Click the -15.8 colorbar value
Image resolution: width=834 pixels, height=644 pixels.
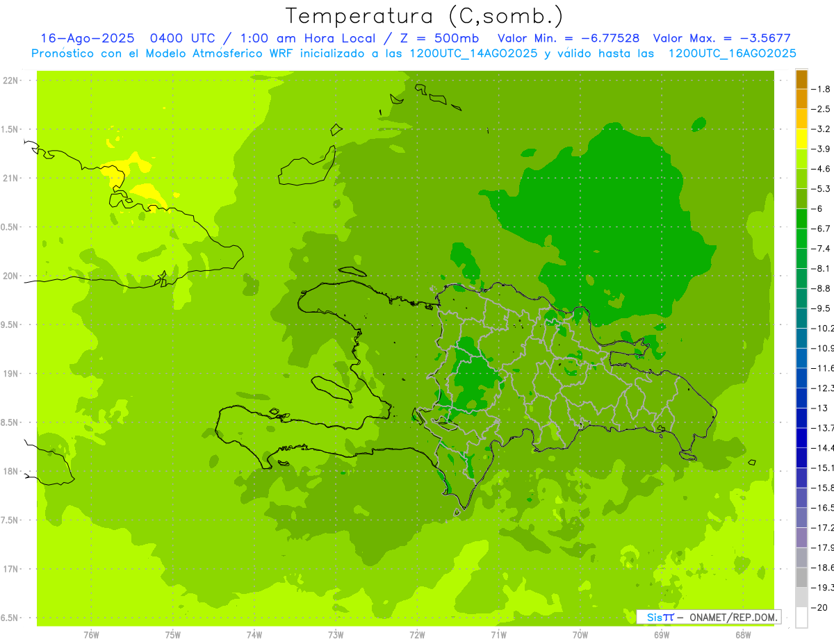coord(823,488)
